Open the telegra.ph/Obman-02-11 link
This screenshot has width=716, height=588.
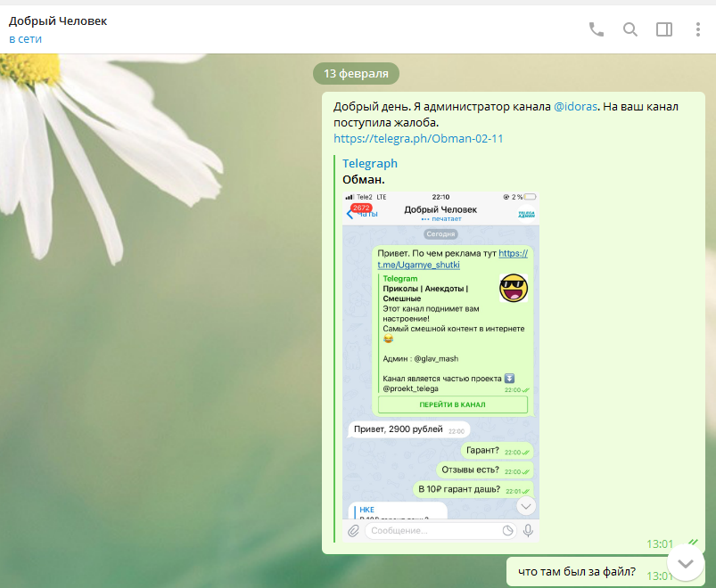pos(418,139)
